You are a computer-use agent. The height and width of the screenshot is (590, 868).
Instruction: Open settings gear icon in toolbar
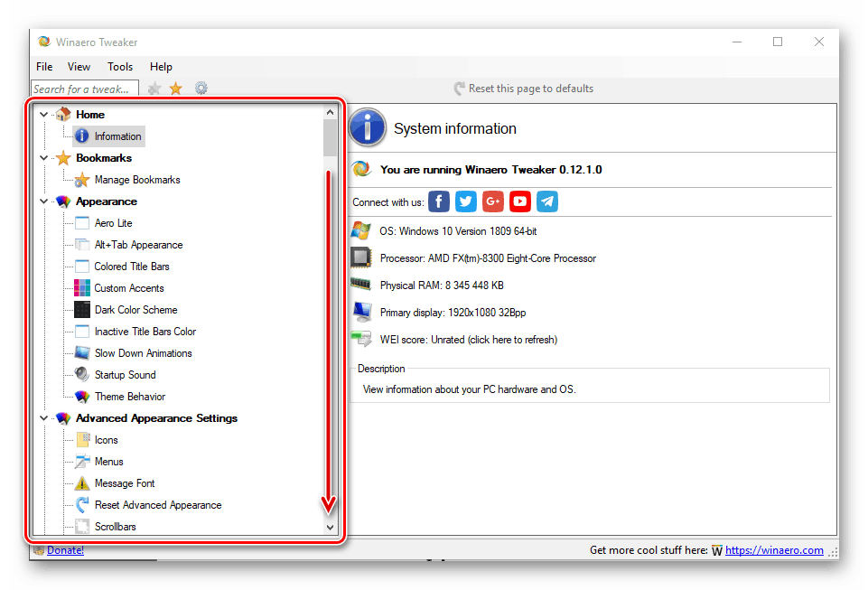[201, 88]
